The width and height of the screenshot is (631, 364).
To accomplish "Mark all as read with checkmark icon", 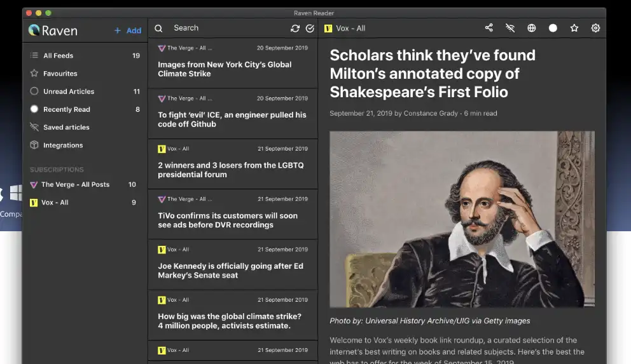I will (x=310, y=28).
